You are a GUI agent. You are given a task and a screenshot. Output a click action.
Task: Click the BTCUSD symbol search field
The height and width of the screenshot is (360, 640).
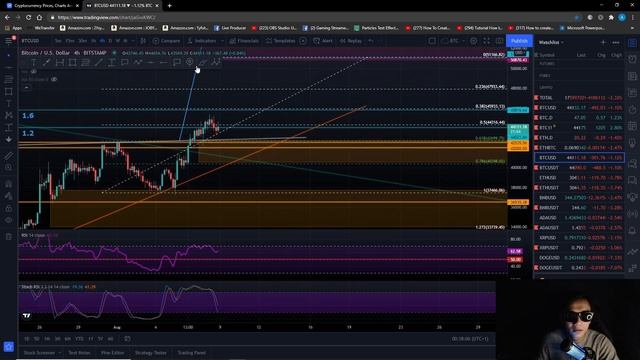click(x=31, y=41)
